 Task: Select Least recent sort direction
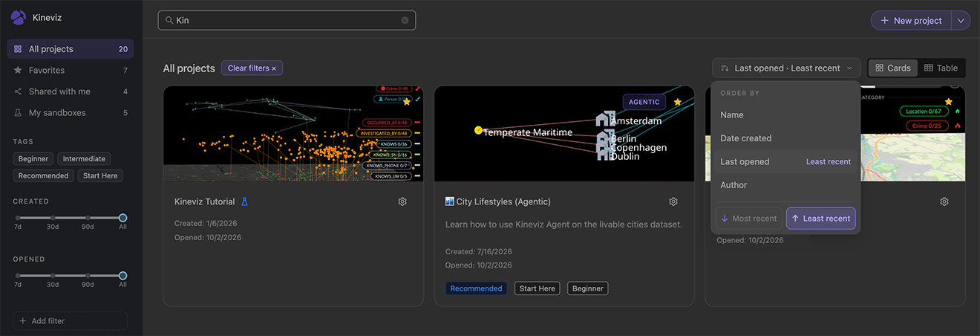821,219
